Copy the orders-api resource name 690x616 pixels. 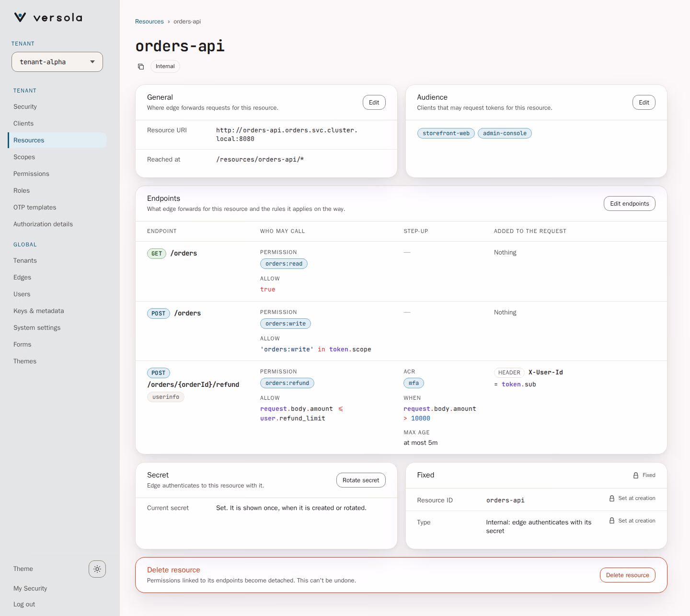tap(141, 67)
